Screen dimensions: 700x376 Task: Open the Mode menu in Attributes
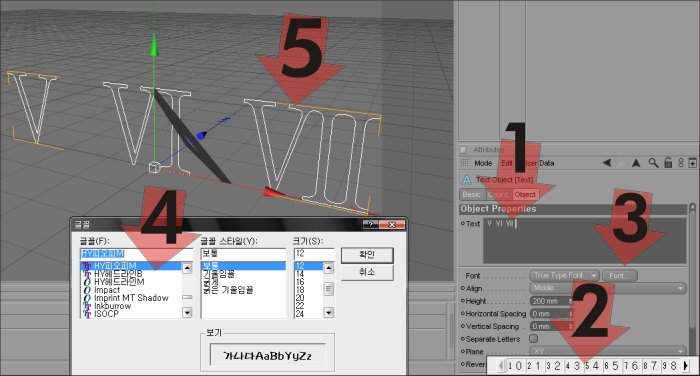[x=483, y=163]
